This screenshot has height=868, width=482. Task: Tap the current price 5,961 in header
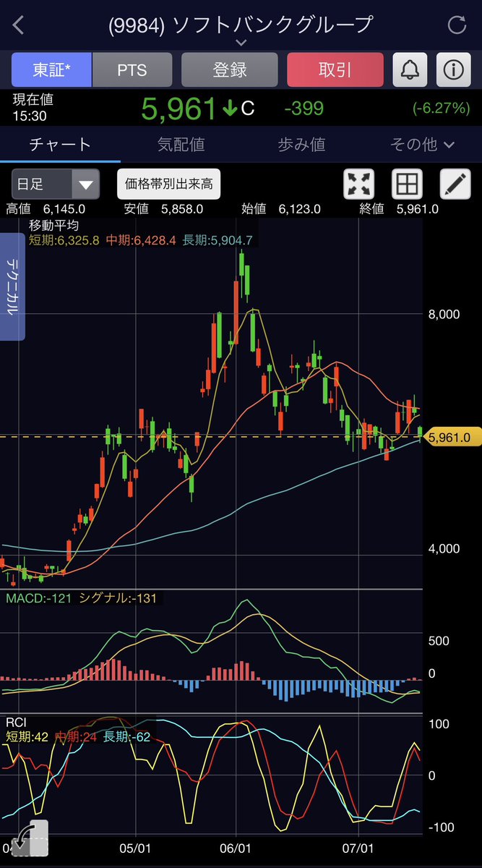179,109
